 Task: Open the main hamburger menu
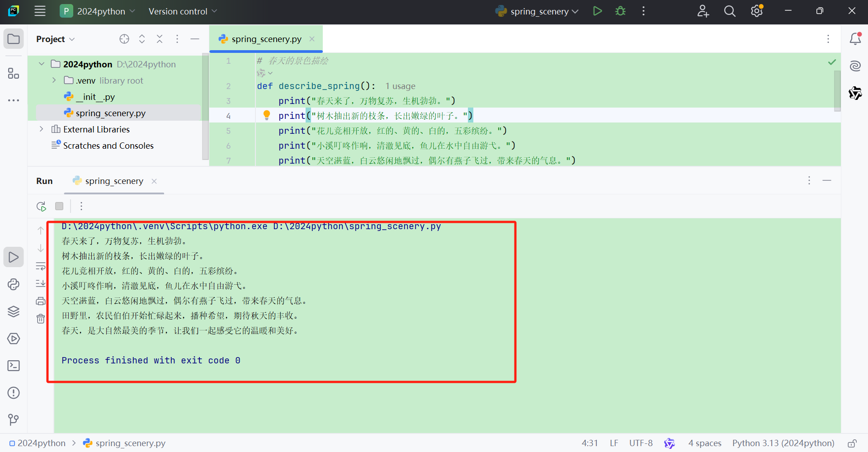[x=40, y=11]
